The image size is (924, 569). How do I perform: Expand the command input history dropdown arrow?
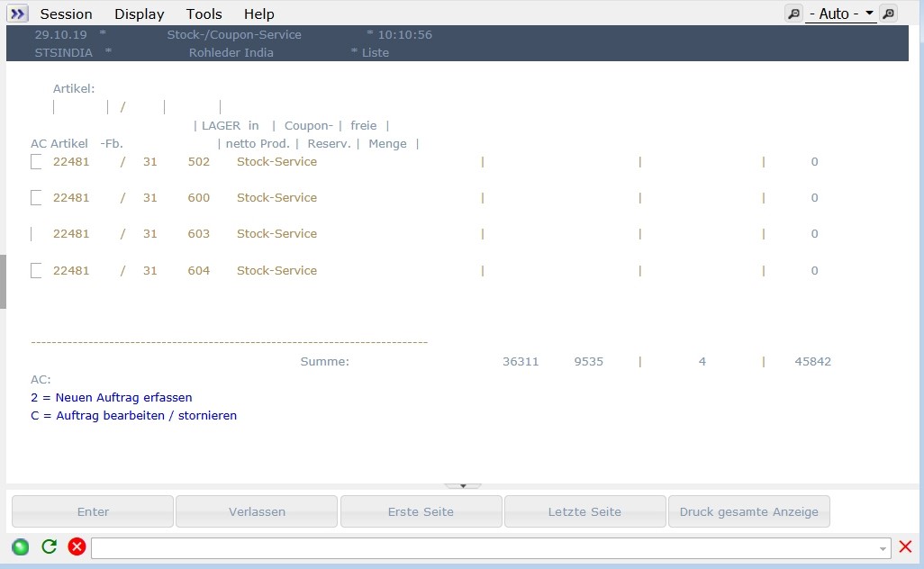[883, 548]
